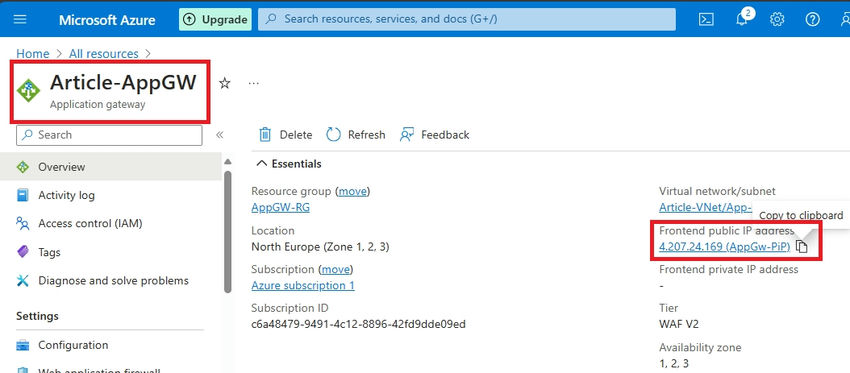Image resolution: width=850 pixels, height=373 pixels.
Task: Click the Refresh icon
Action: (333, 134)
